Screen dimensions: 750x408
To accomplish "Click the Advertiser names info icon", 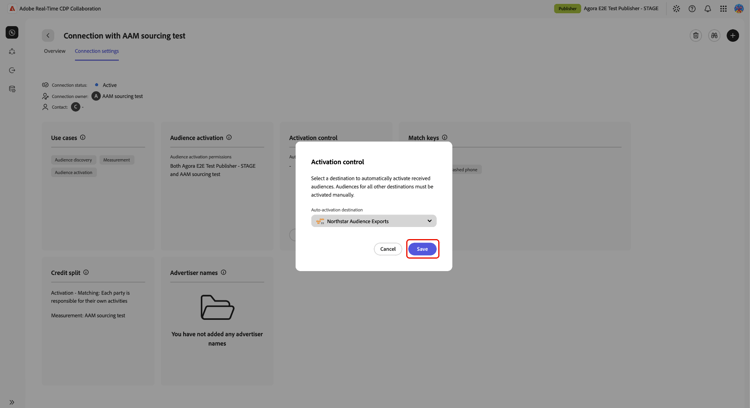I will 223,272.
